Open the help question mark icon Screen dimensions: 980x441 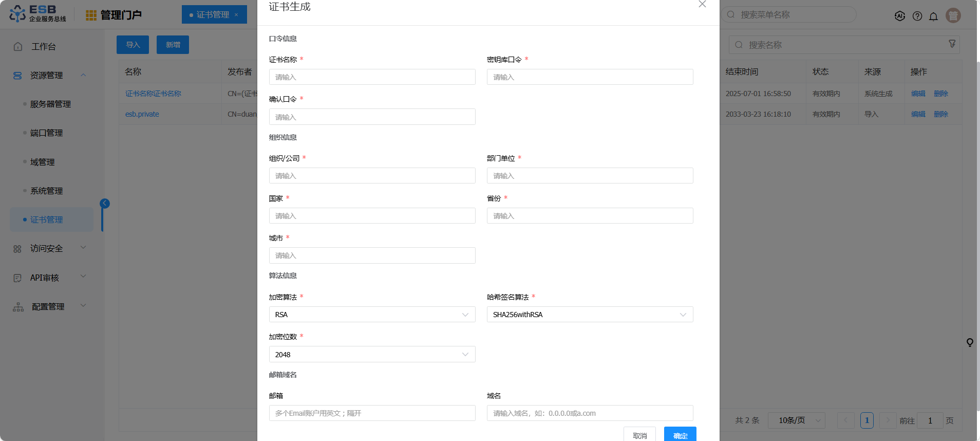point(917,16)
